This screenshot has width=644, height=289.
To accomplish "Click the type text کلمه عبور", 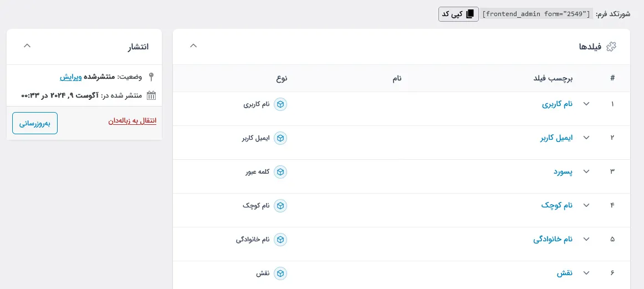I will click(x=258, y=172).
